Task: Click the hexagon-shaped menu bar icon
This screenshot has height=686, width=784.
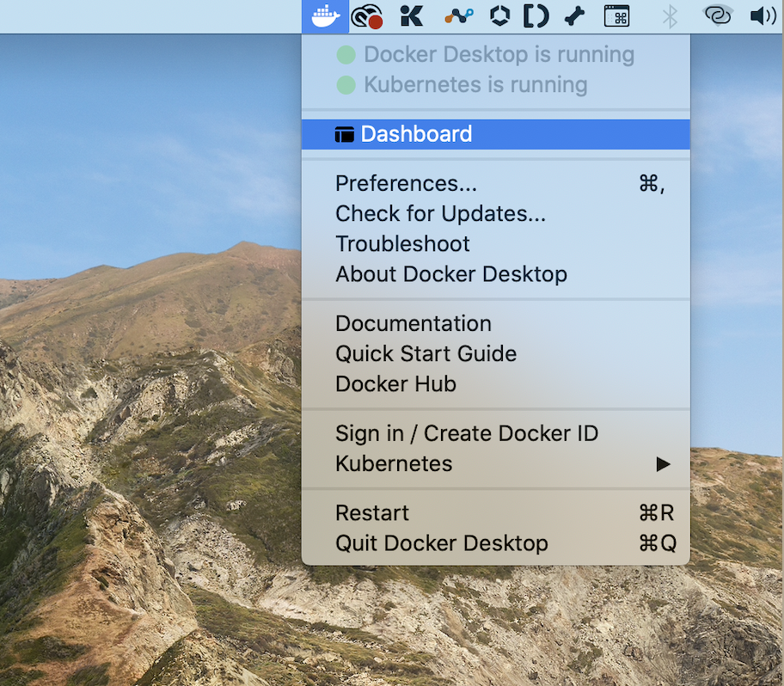Action: pyautogui.click(x=499, y=15)
